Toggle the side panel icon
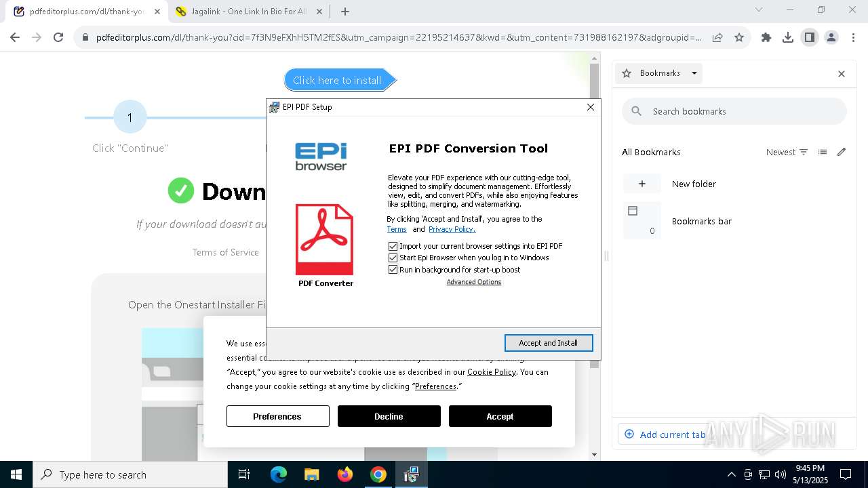The image size is (868, 488). coord(810,37)
